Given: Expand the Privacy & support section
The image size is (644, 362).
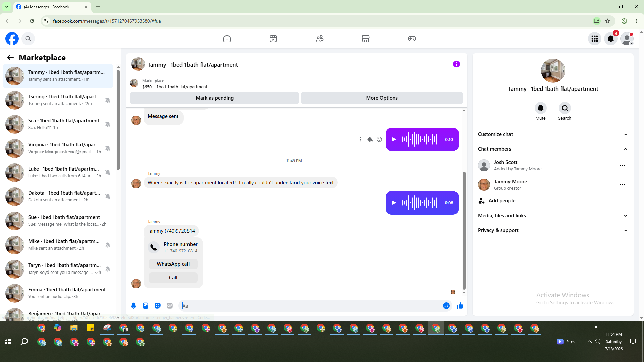Looking at the screenshot, I should 553,230.
